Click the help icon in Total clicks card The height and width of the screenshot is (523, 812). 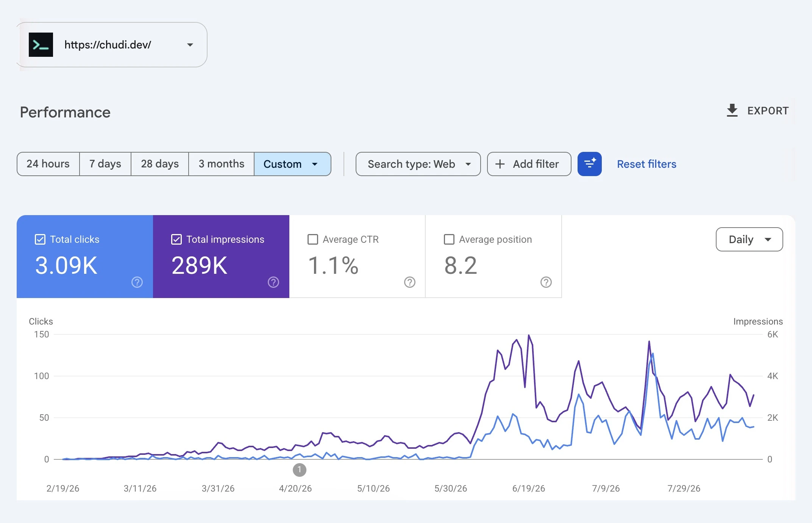(x=137, y=282)
